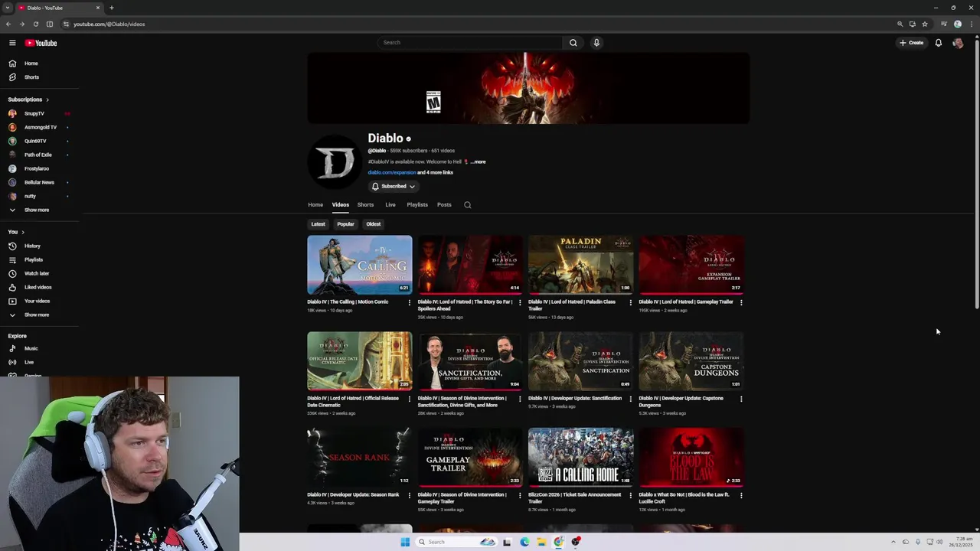The image size is (980, 551).
Task: Open Liked videos in the sidebar
Action: 39,287
